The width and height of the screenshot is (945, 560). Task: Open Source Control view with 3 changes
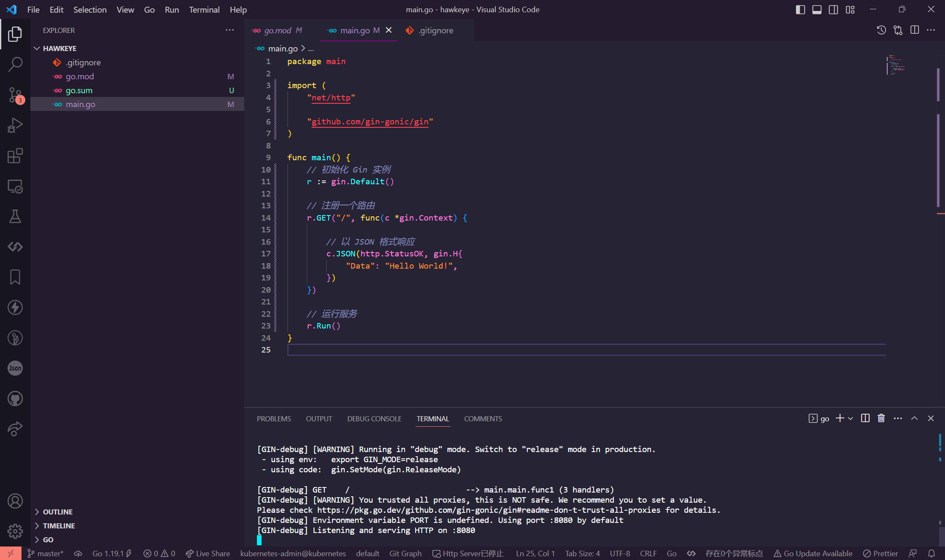pos(15,95)
